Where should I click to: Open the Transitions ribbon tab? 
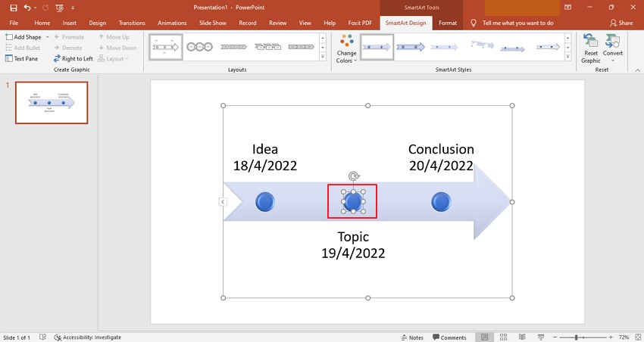point(132,23)
